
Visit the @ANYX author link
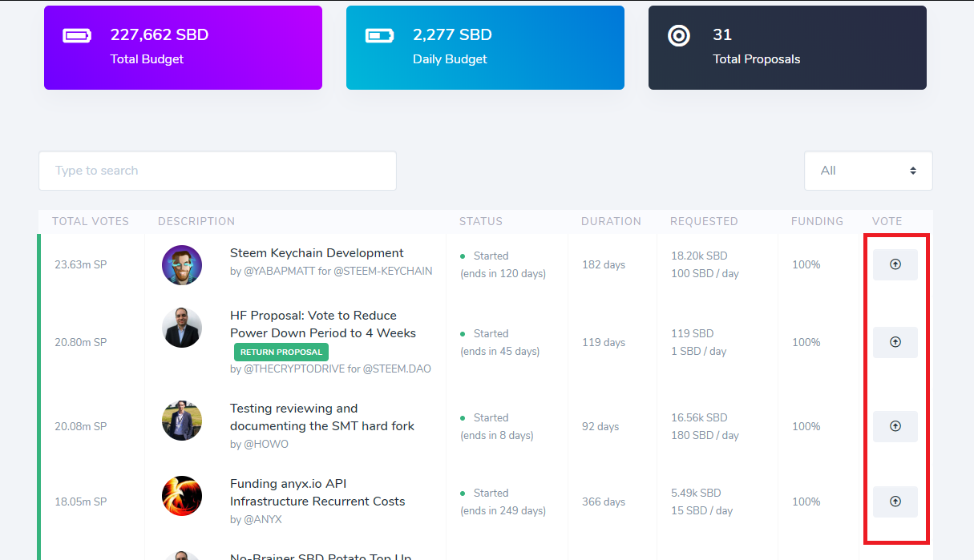[x=262, y=519]
